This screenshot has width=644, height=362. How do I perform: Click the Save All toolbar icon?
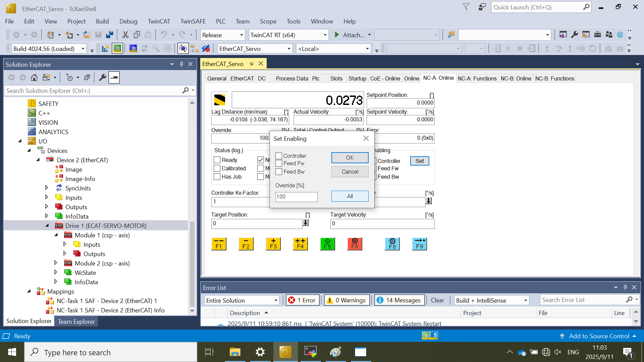pos(109,35)
